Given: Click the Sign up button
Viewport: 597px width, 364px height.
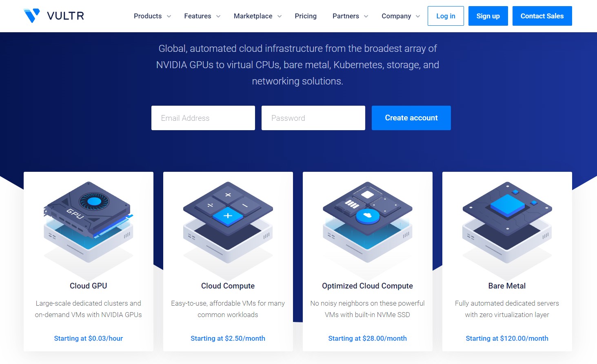Looking at the screenshot, I should pos(488,16).
